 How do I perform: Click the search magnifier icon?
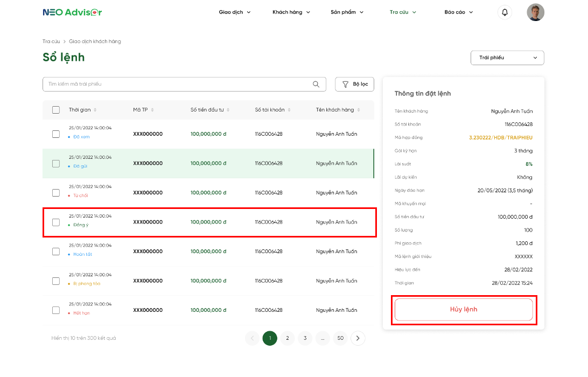point(316,84)
